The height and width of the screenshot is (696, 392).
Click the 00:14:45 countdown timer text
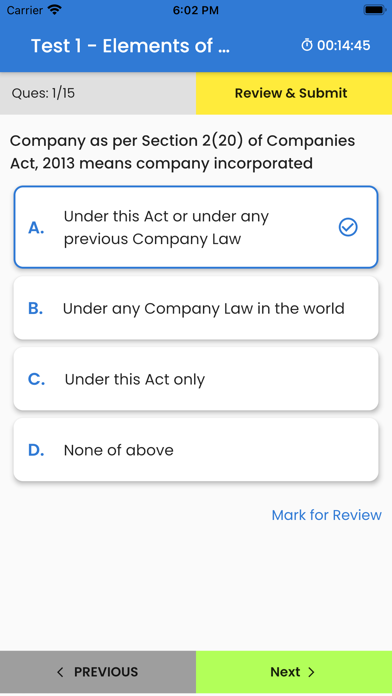(344, 45)
